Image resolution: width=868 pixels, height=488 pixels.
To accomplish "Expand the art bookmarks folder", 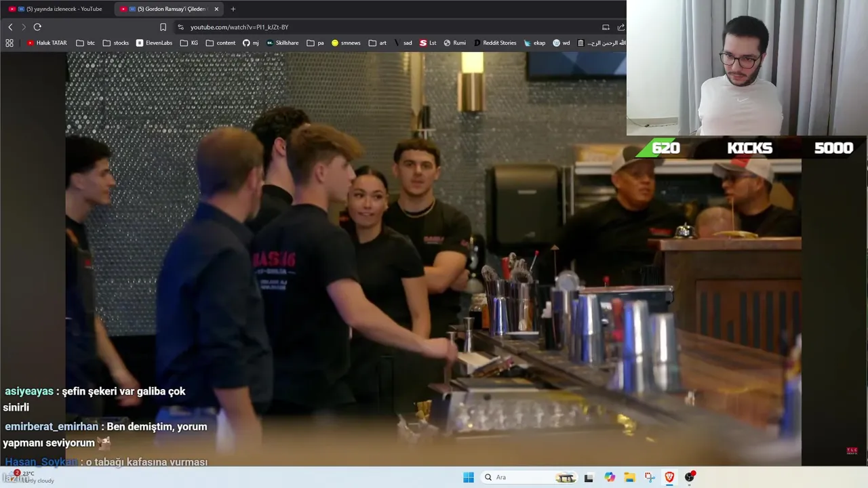I will click(378, 43).
